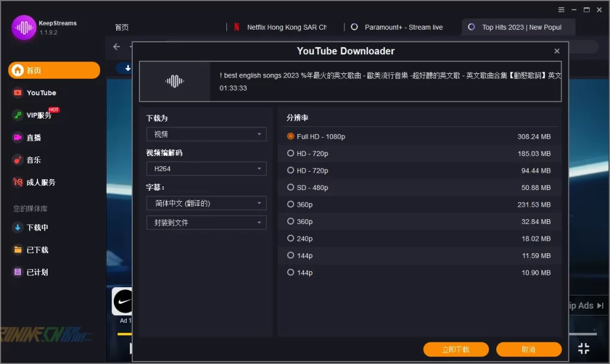Open the 下载中 downloading icon

pos(18,228)
